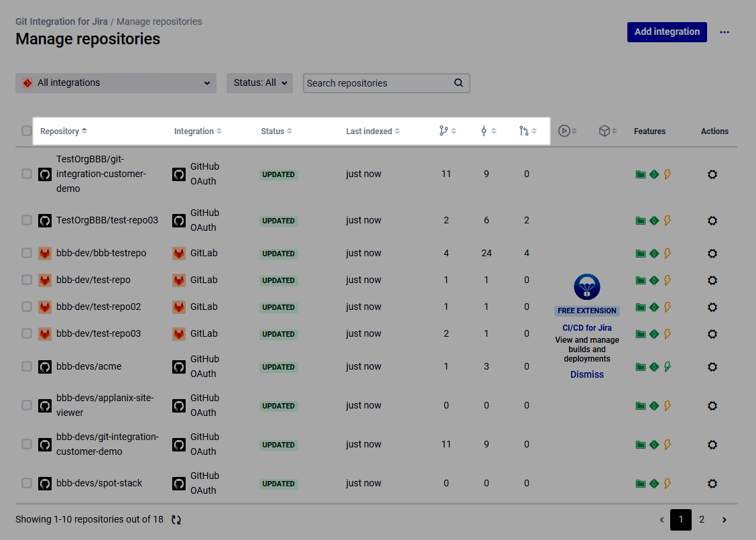Click the Features column header
Viewport: 756px width, 540px height.
649,131
